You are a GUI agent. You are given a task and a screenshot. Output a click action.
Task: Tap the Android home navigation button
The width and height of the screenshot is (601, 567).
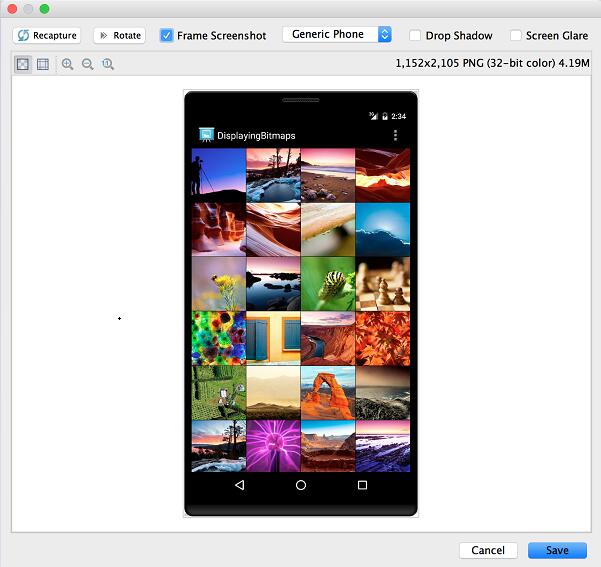click(x=301, y=485)
